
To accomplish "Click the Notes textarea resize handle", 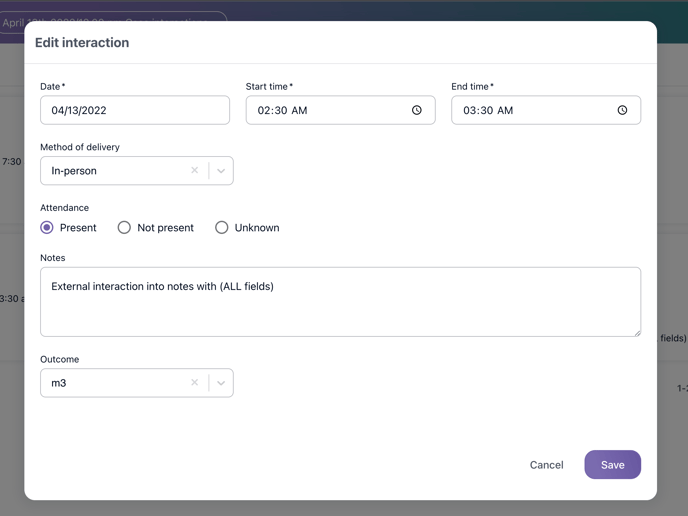I will tap(636, 332).
